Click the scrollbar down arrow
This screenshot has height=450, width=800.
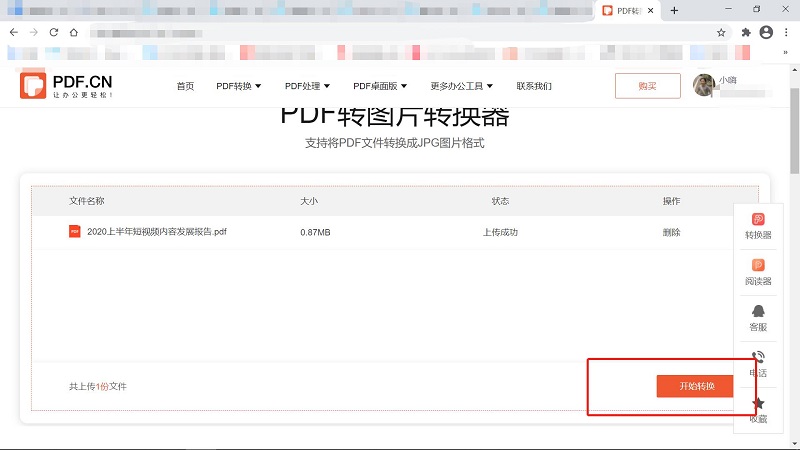coord(795,444)
